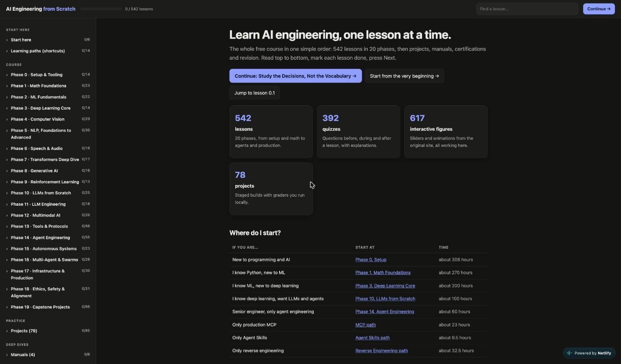Viewport: 621px width, 364px height.
Task: Follow Phase 10, LLMs from Scratch link
Action: [385, 299]
